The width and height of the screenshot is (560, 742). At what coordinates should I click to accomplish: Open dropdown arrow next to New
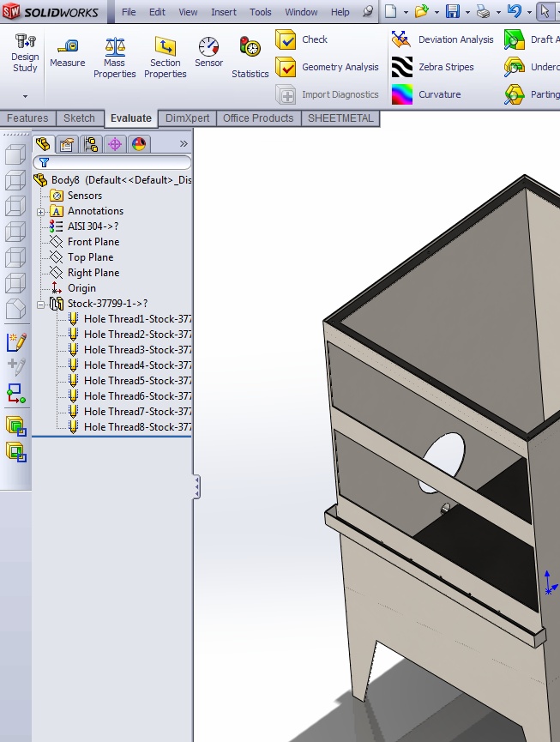pyautogui.click(x=406, y=12)
